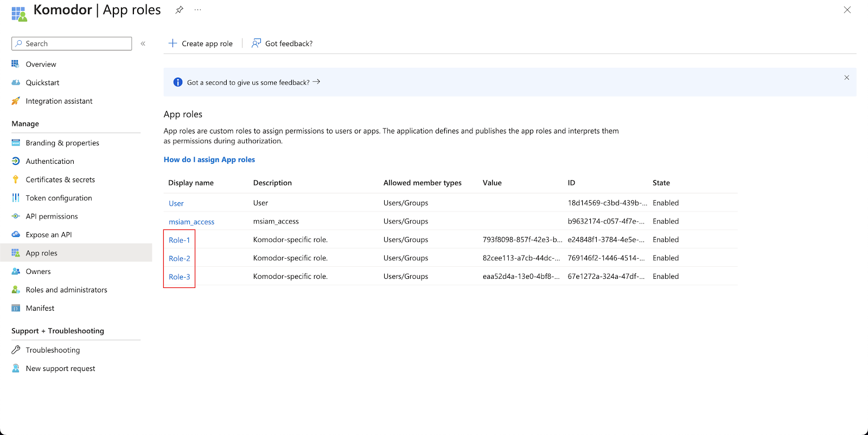Open the User app role
868x435 pixels.
click(176, 203)
